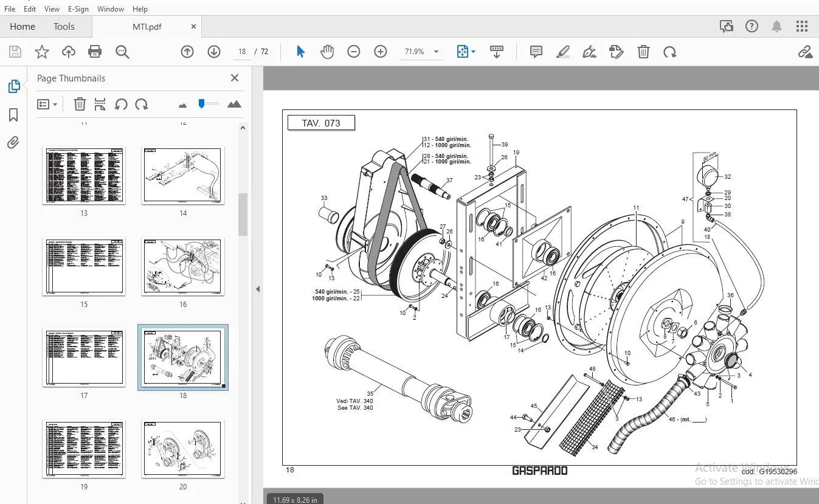819x504 pixels.
Task: Delete selected pages in thumbnails panel
Action: 80,105
